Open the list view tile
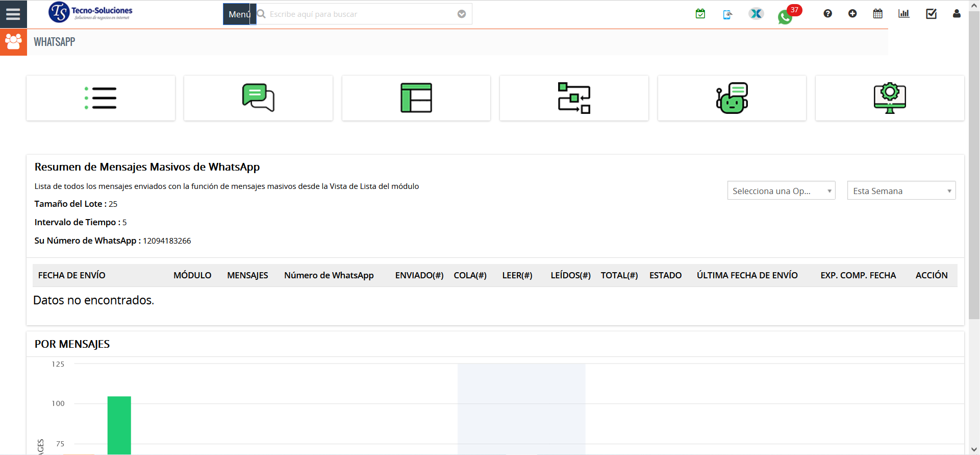 (x=100, y=98)
